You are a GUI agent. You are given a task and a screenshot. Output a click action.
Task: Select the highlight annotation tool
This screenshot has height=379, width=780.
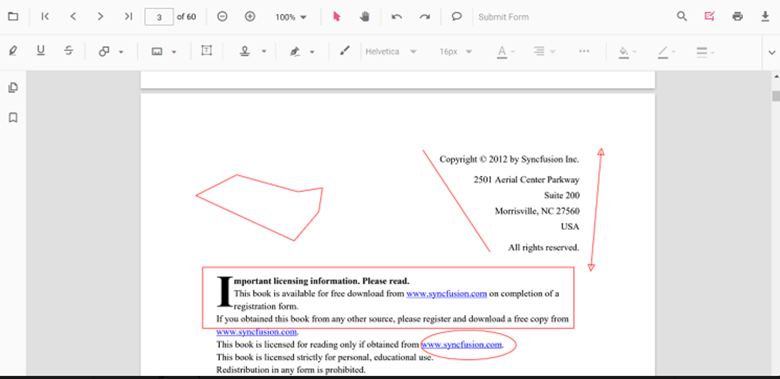(x=13, y=51)
